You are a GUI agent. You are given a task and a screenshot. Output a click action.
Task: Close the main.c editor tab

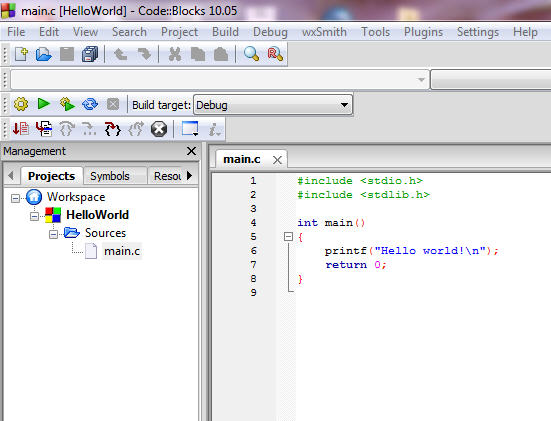coord(277,160)
